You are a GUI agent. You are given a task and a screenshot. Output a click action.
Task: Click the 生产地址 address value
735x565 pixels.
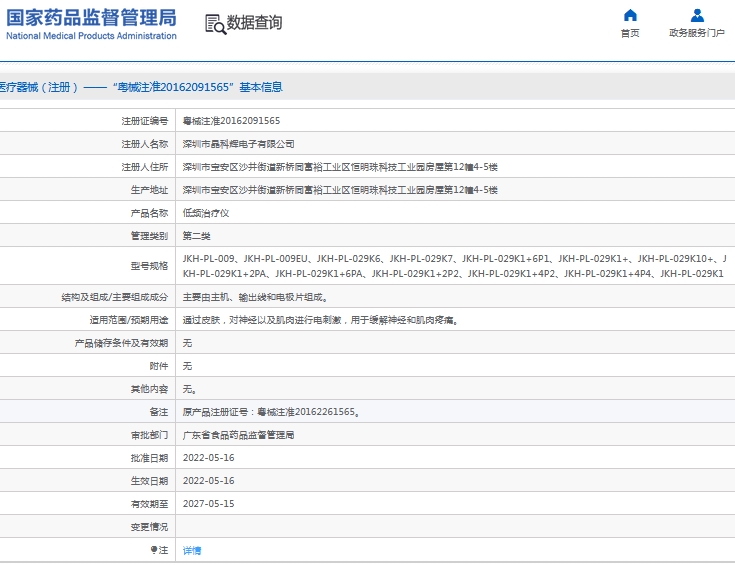tap(340, 190)
